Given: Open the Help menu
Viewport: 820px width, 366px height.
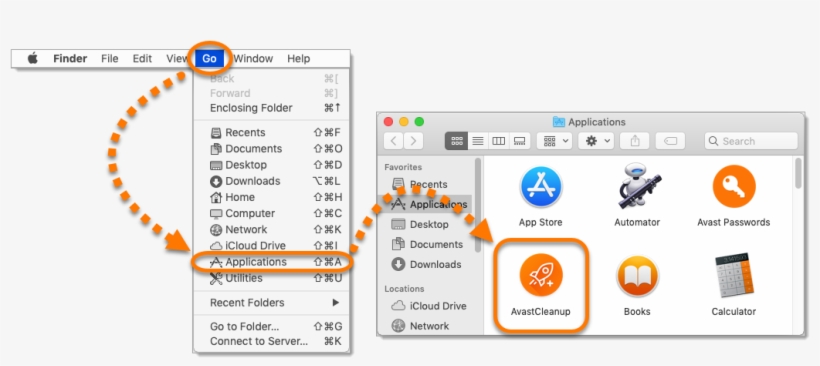Looking at the screenshot, I should click(x=299, y=59).
